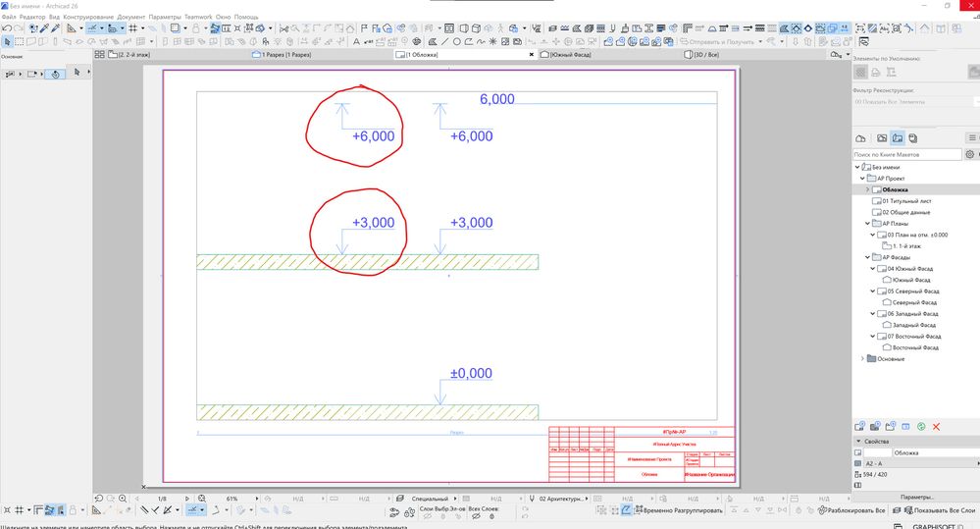
Task: Expand the Основные master layouts folder
Action: coord(862,359)
